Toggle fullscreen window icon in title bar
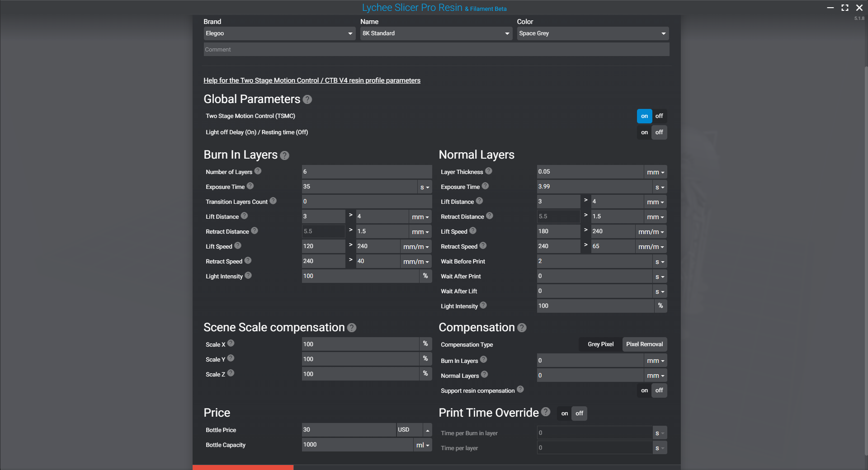 click(x=844, y=8)
